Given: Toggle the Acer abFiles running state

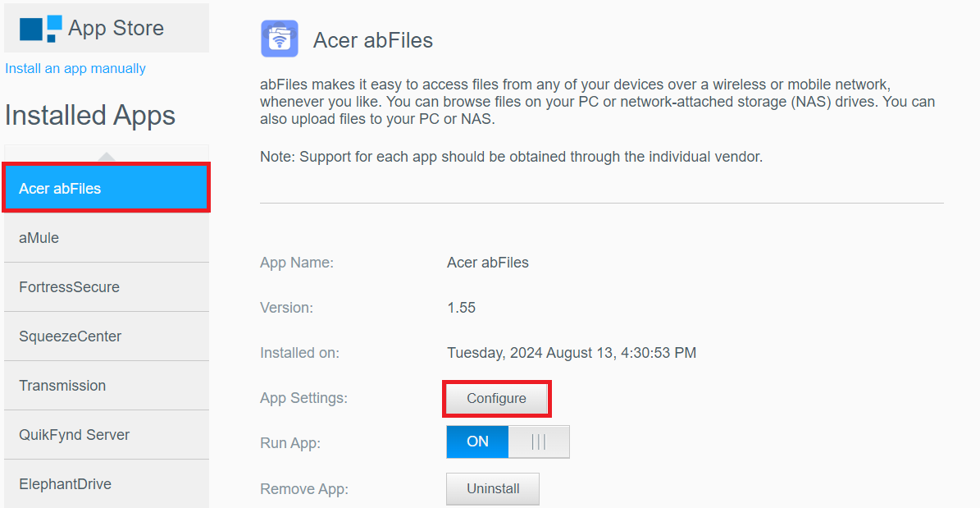Looking at the screenshot, I should [507, 442].
